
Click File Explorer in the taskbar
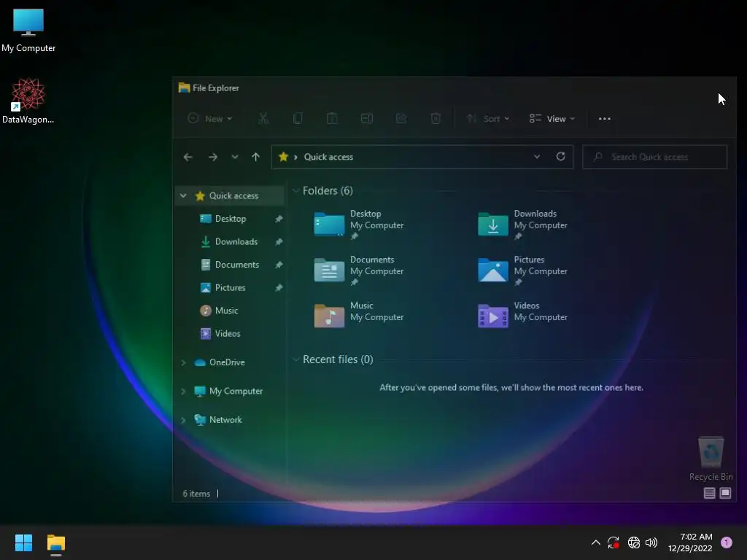coord(55,542)
